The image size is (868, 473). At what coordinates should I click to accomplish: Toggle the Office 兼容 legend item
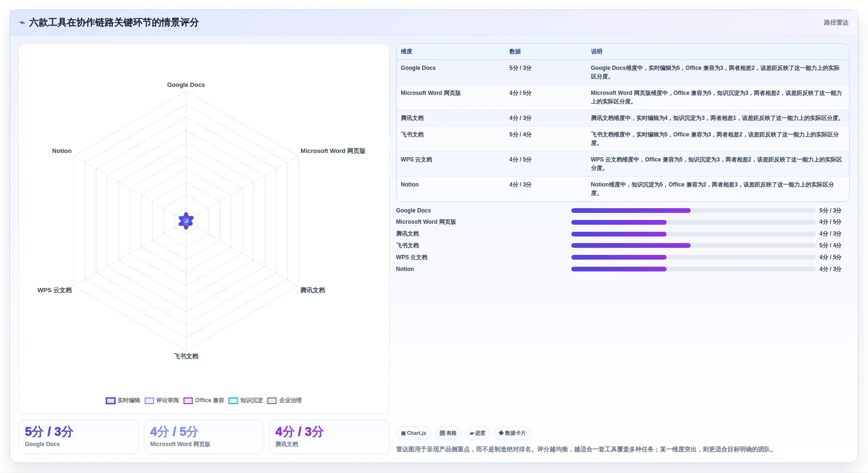point(204,400)
